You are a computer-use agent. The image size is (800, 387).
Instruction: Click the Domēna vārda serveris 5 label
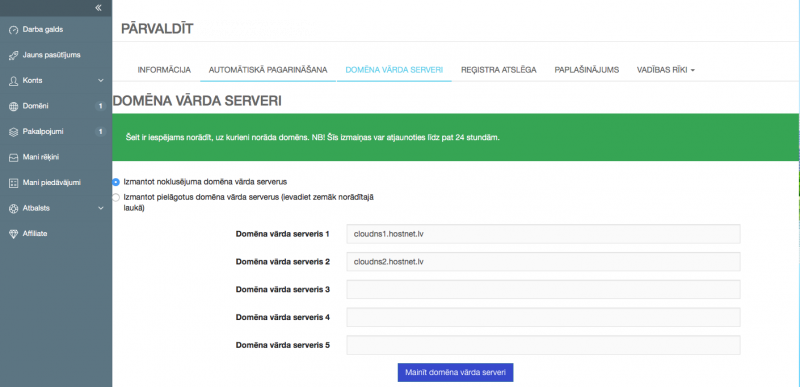[x=283, y=345]
